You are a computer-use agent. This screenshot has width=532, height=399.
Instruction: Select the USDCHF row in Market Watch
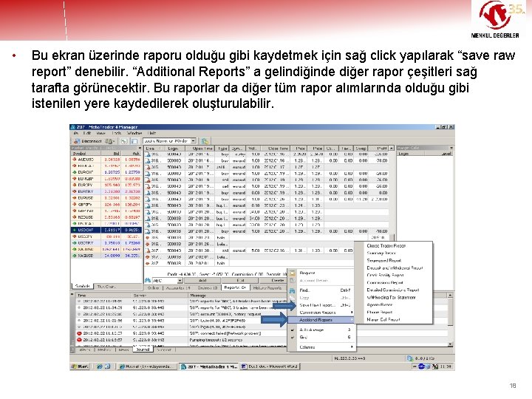click(106, 230)
